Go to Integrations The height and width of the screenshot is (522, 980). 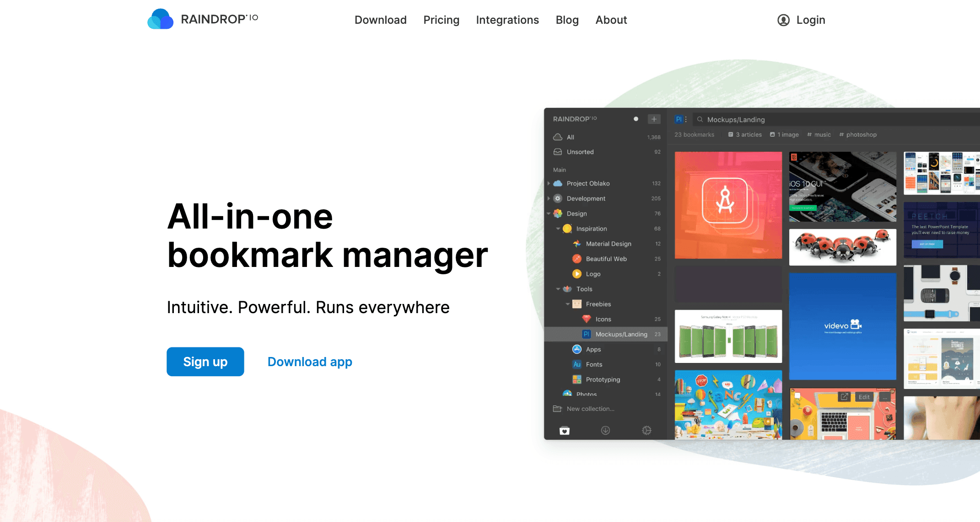click(507, 20)
